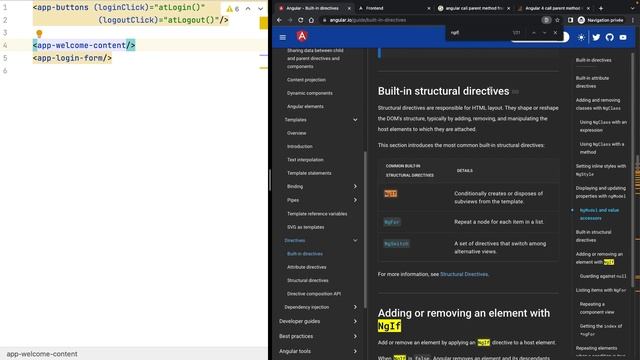Click the NgFor link in directives table
640x360 pixels.
coord(392,222)
